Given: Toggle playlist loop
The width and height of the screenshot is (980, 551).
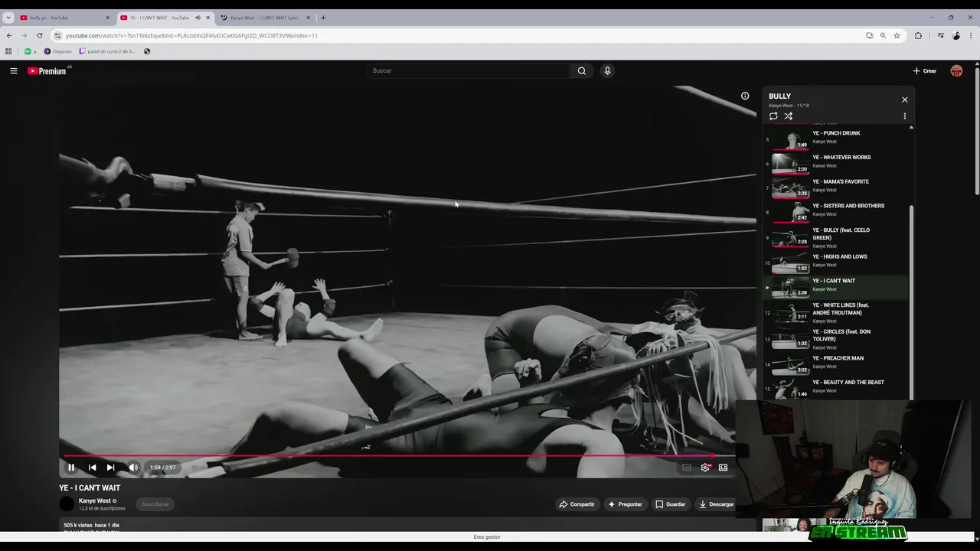Looking at the screenshot, I should 773,116.
